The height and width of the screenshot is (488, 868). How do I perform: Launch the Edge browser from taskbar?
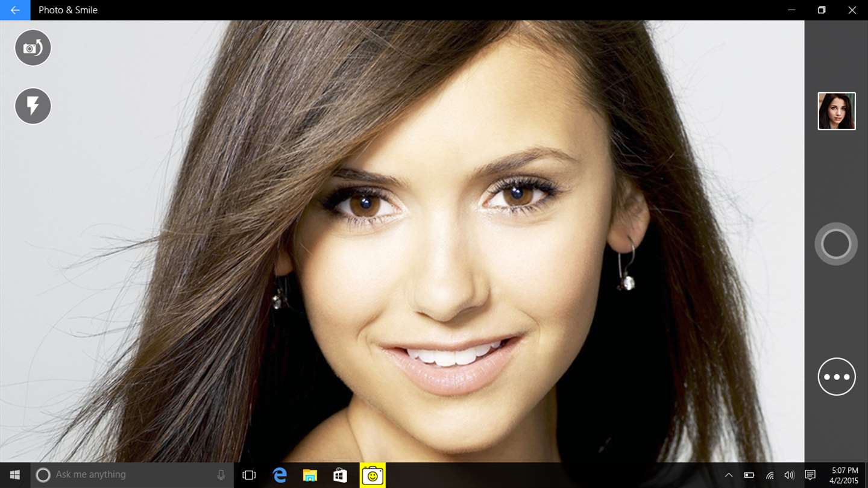280,475
